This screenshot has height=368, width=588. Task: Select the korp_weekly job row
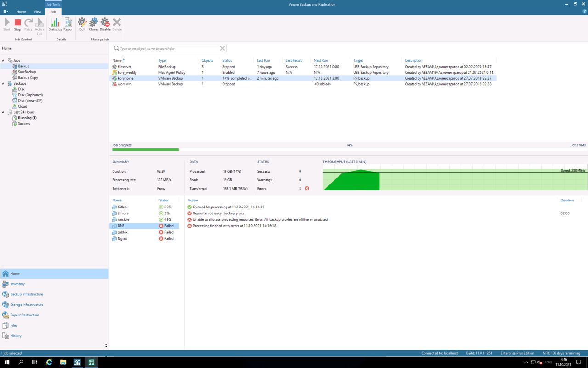click(x=304, y=72)
